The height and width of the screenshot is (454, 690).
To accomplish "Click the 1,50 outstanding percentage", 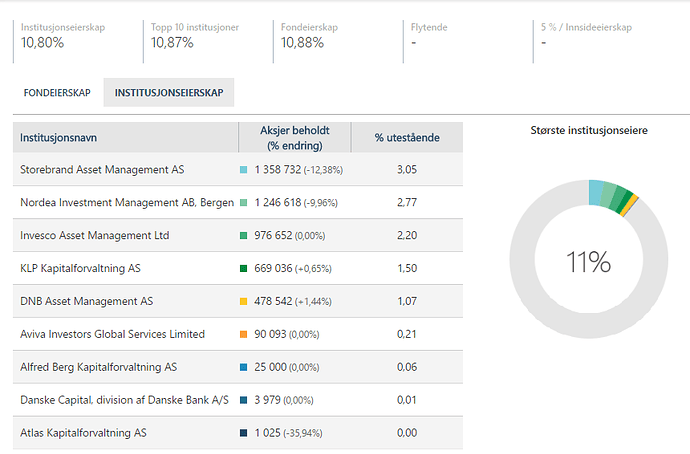I will (407, 268).
